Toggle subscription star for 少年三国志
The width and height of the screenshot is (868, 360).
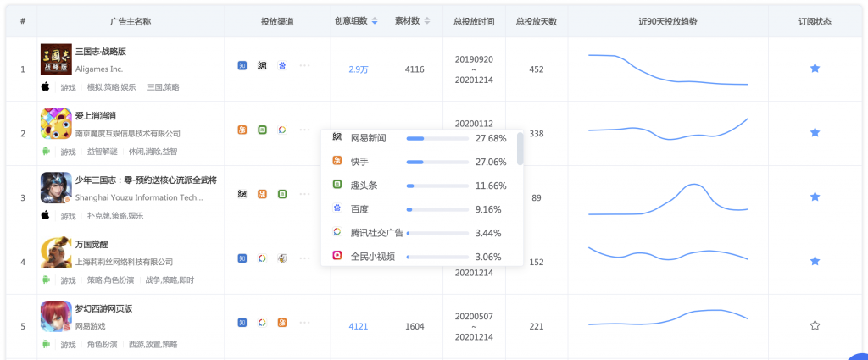coord(815,197)
